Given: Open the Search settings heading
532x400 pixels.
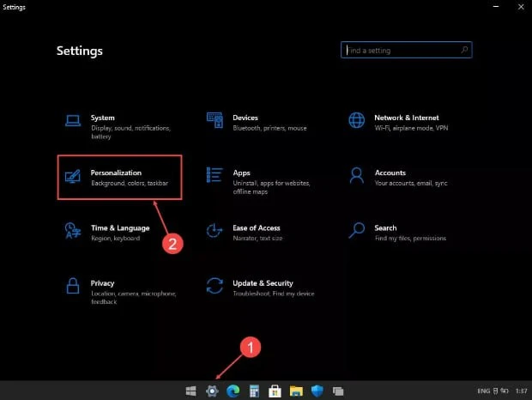Looking at the screenshot, I should pos(385,228).
